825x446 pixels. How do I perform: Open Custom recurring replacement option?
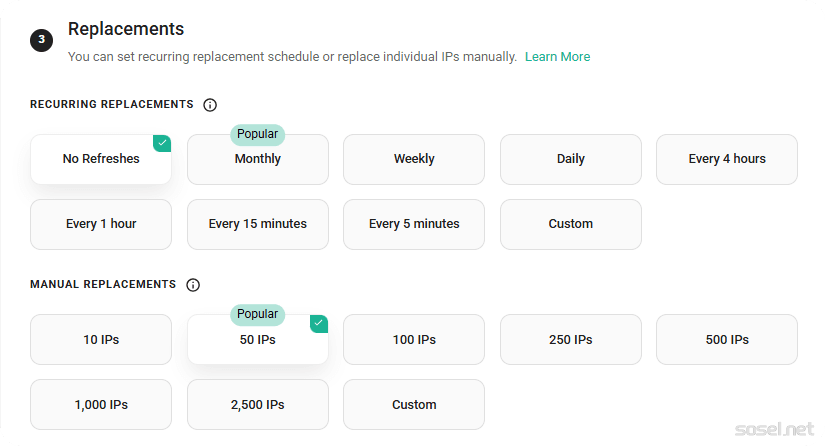[x=571, y=224]
